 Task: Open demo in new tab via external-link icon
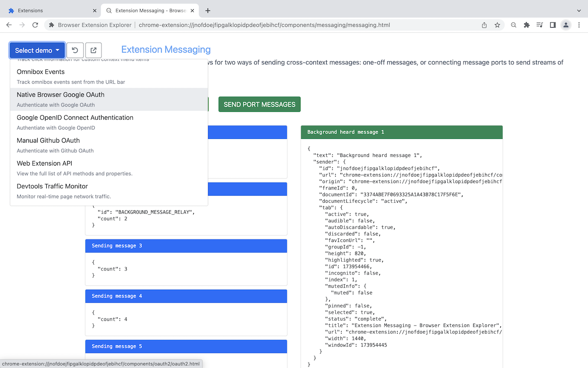(x=93, y=50)
